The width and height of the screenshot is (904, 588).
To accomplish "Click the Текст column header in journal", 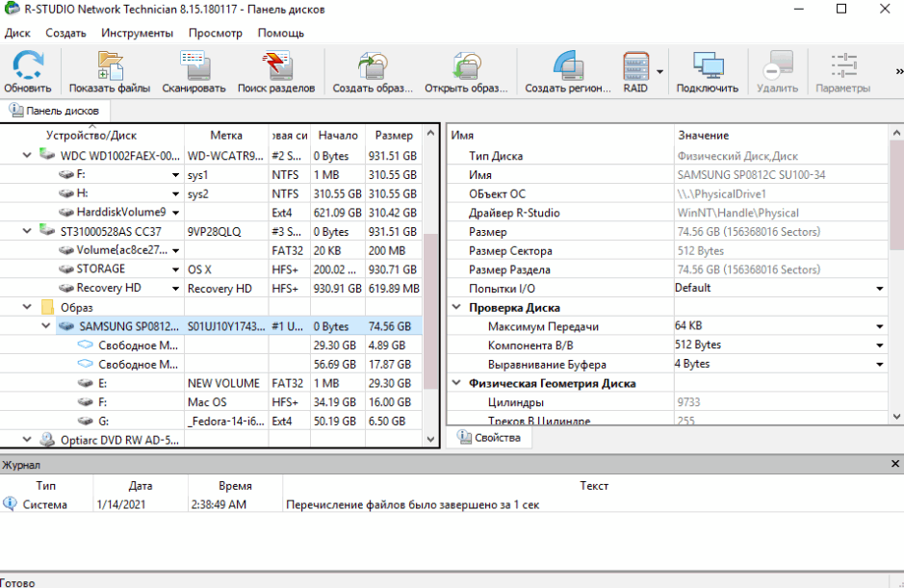I will pyautogui.click(x=593, y=485).
